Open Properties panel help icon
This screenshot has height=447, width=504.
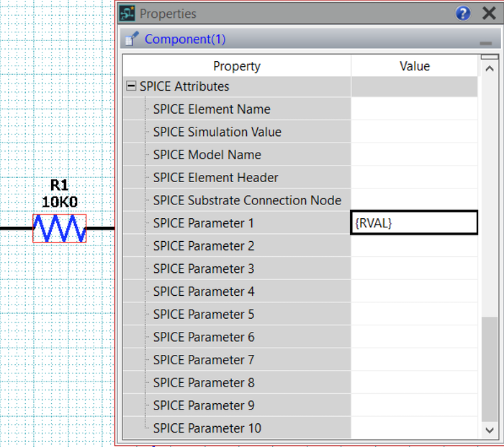[463, 14]
